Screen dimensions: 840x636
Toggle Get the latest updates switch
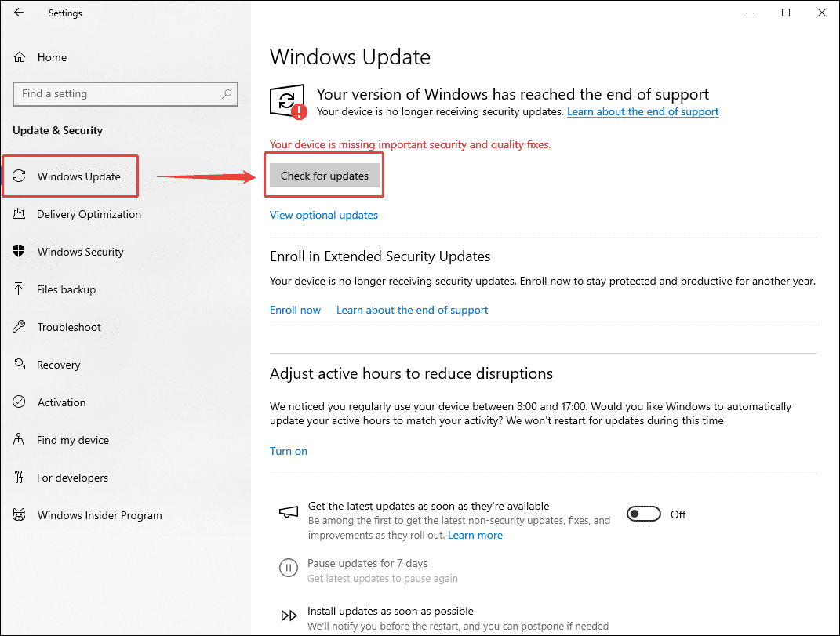tap(643, 514)
